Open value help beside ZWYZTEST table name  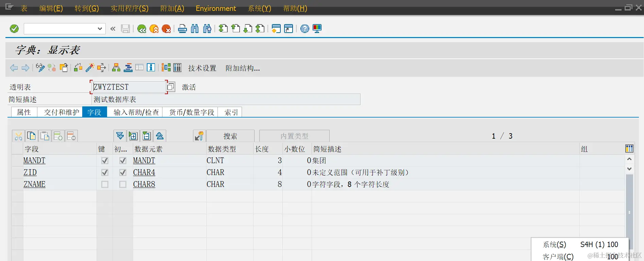(171, 87)
